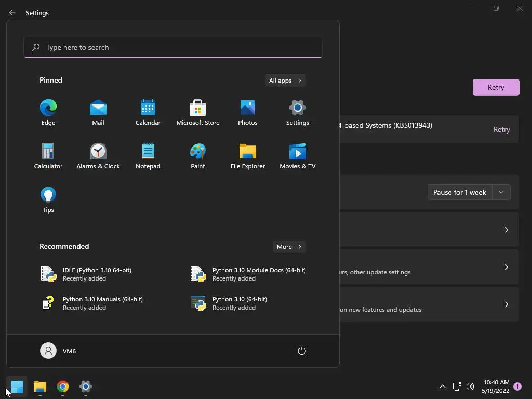The image size is (532, 399).
Task: Launch Notepad from pinned apps
Action: (x=148, y=156)
